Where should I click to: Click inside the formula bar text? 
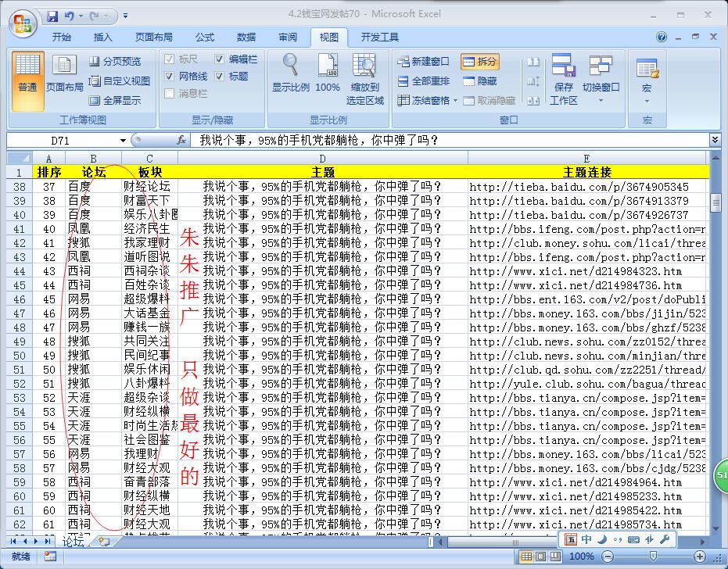pos(319,140)
